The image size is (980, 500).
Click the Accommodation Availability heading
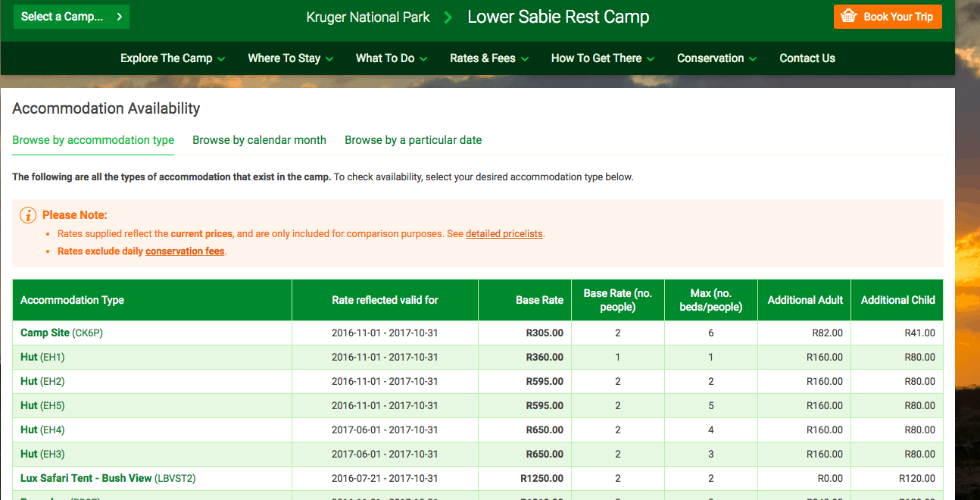(106, 108)
